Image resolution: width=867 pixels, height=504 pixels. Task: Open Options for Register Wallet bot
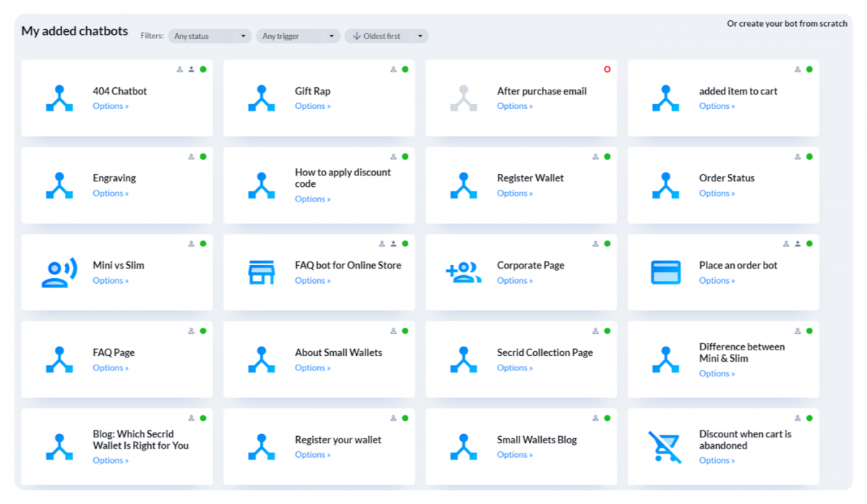pyautogui.click(x=514, y=194)
